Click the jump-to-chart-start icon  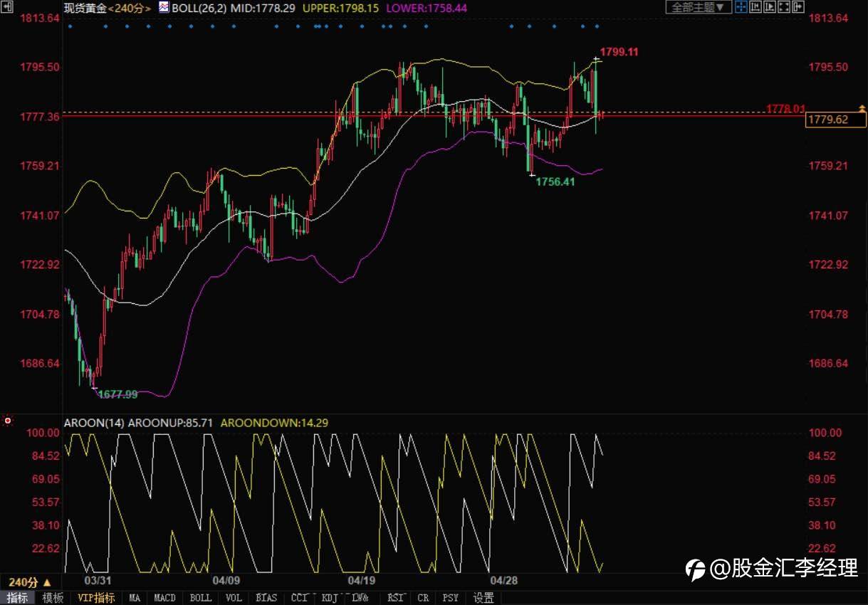coord(755,7)
